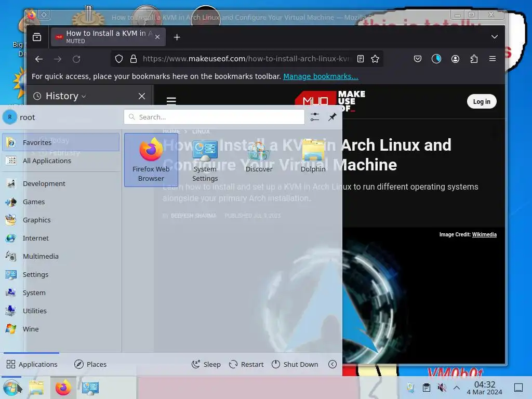Open the Extensions puzzle icon
This screenshot has height=399, width=532.
point(474,59)
